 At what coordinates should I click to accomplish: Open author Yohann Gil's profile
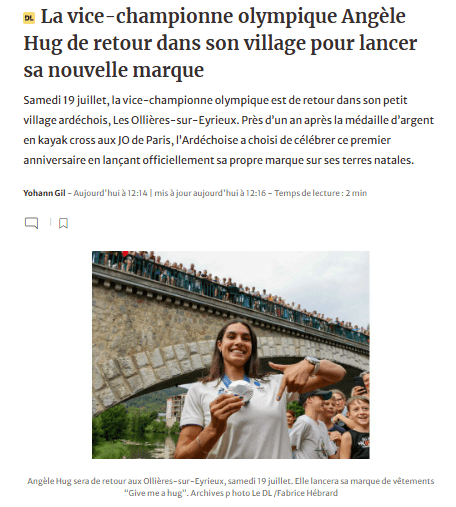[x=44, y=193]
